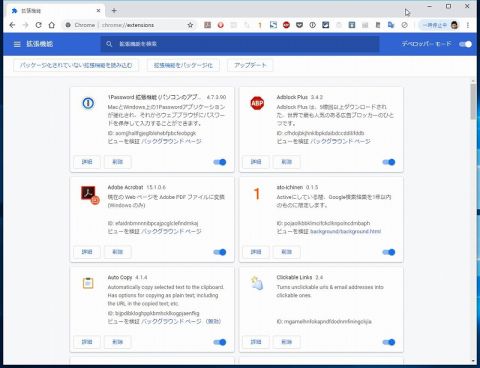Open 1Password's バックグラウンド ページ link

[172, 141]
